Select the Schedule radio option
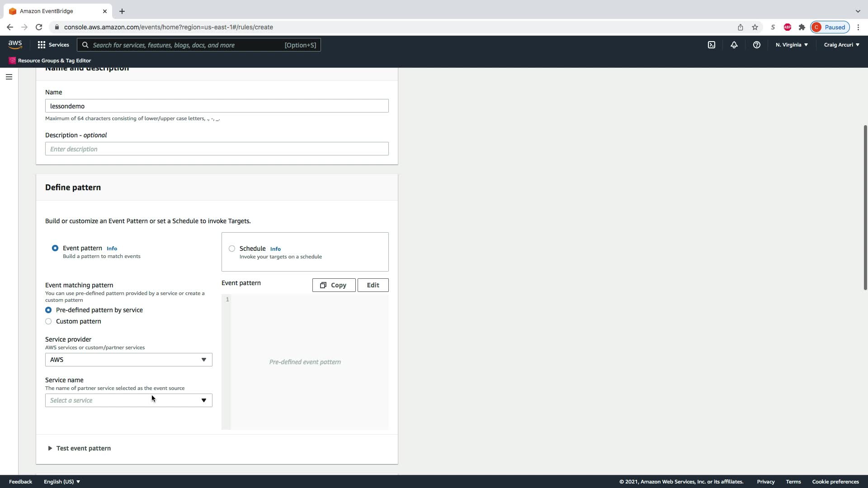Viewport: 868px width, 488px height. click(232, 249)
